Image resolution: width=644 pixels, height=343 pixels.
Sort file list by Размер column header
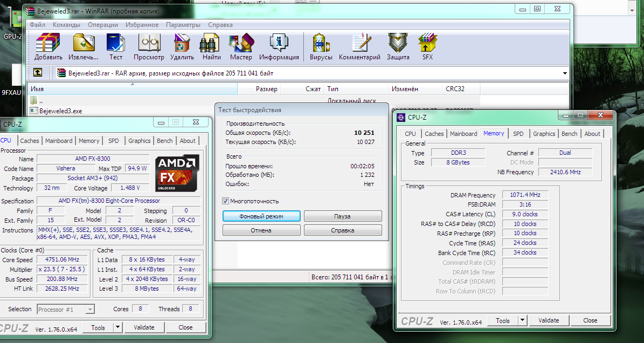point(259,89)
